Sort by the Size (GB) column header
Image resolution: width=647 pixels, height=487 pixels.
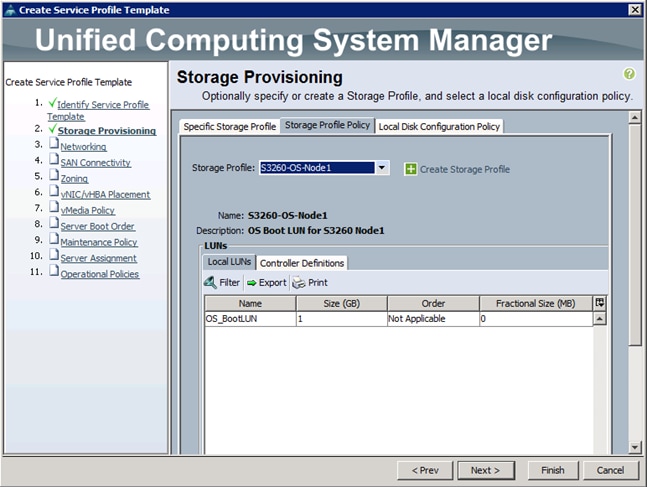(342, 303)
